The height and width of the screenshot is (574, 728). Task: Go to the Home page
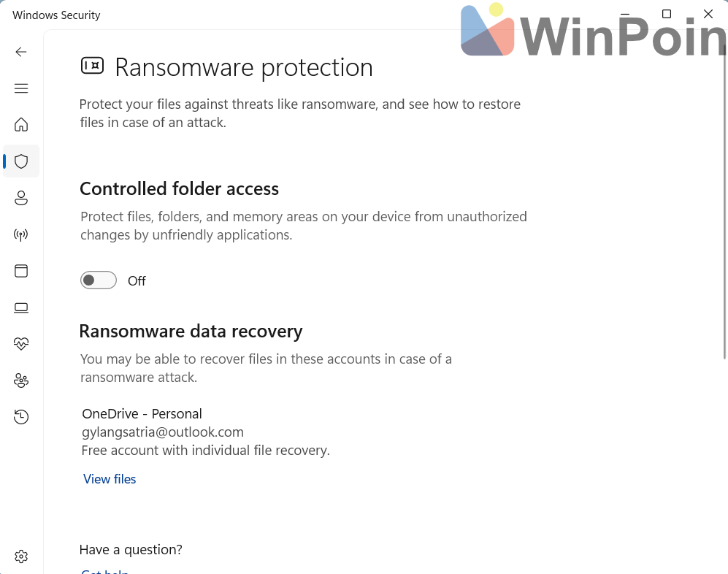tap(21, 125)
